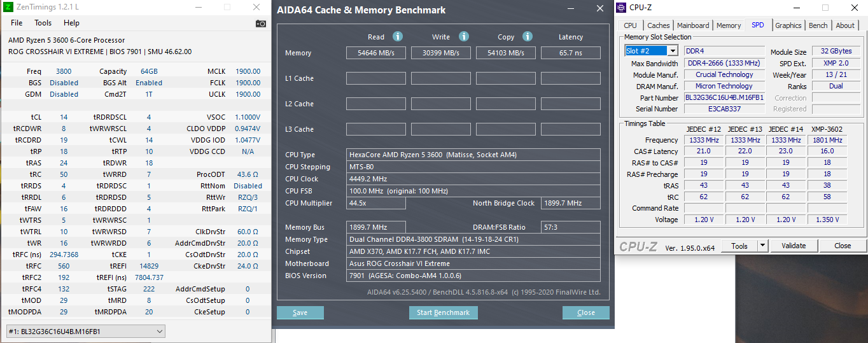This screenshot has height=343, width=868.
Task: Click the ZenTimings tREFI value 14829
Action: tap(148, 266)
